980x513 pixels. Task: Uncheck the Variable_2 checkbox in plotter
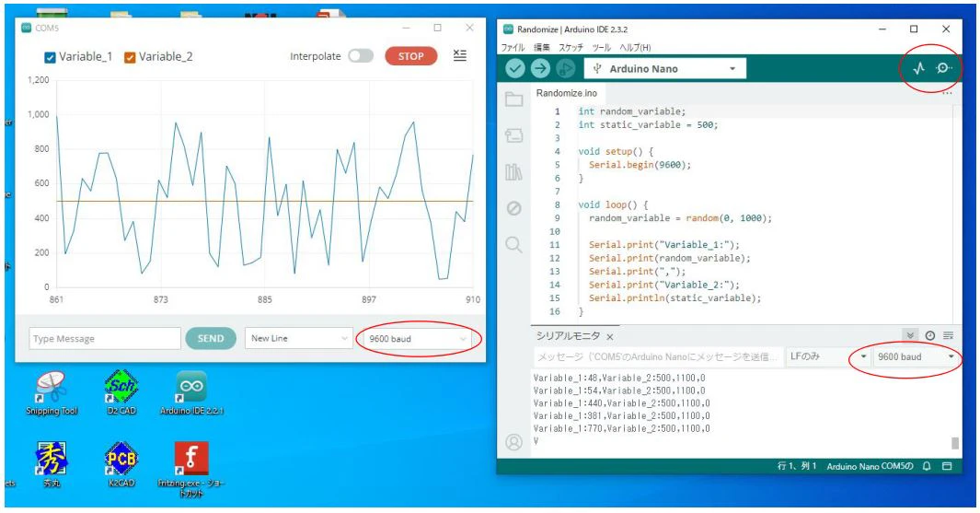click(x=130, y=57)
